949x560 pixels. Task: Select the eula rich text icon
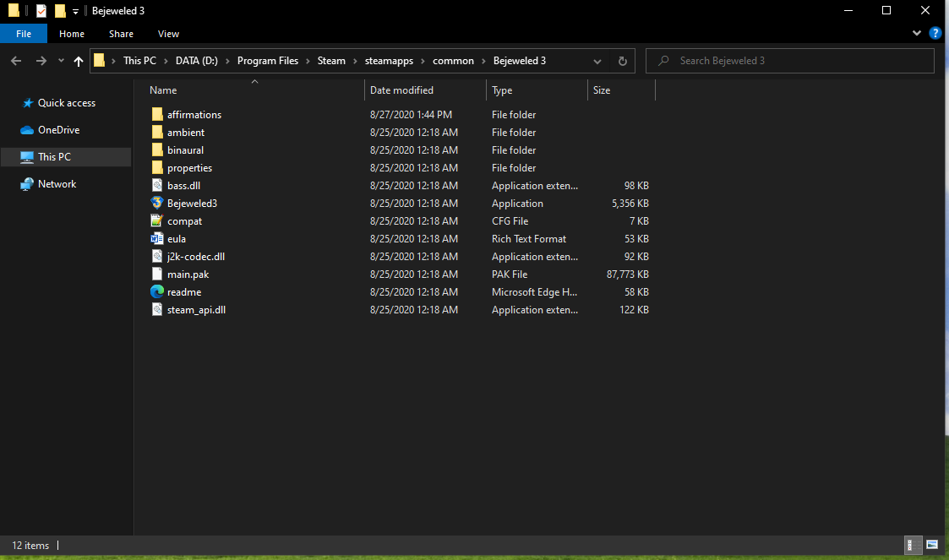[156, 239]
